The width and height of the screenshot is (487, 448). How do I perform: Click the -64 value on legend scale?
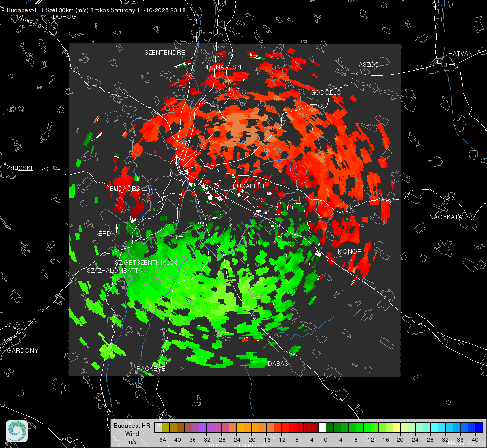click(x=161, y=440)
